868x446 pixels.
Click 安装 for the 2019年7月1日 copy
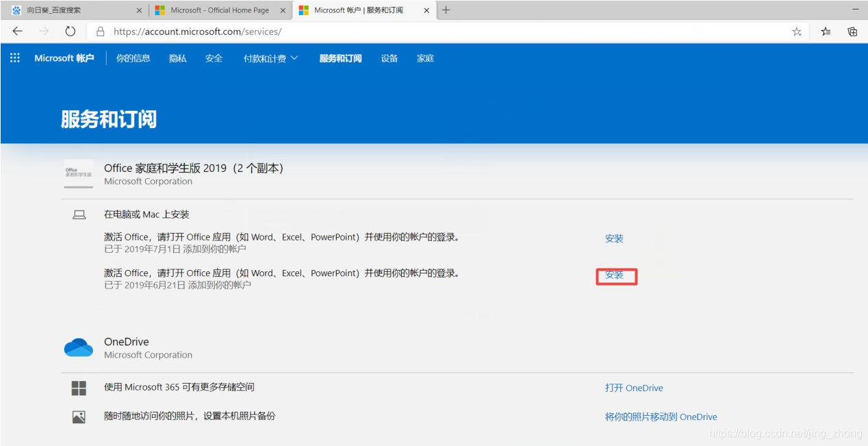pyautogui.click(x=614, y=238)
